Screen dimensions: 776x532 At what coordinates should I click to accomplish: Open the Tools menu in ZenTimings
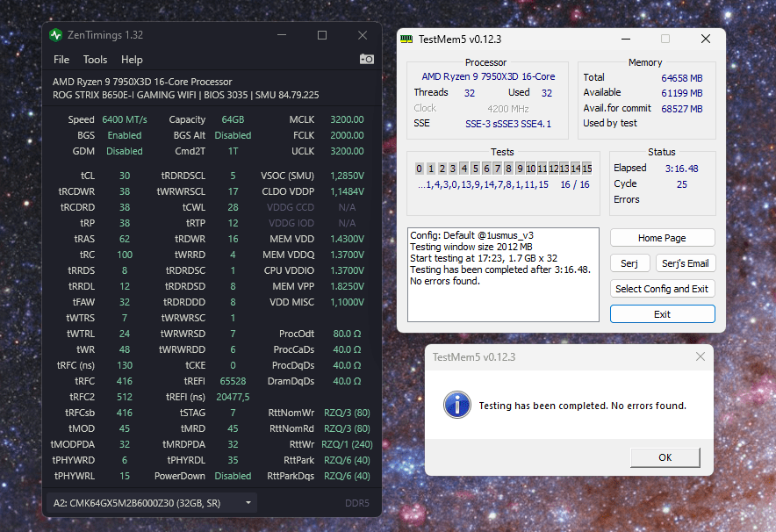95,60
